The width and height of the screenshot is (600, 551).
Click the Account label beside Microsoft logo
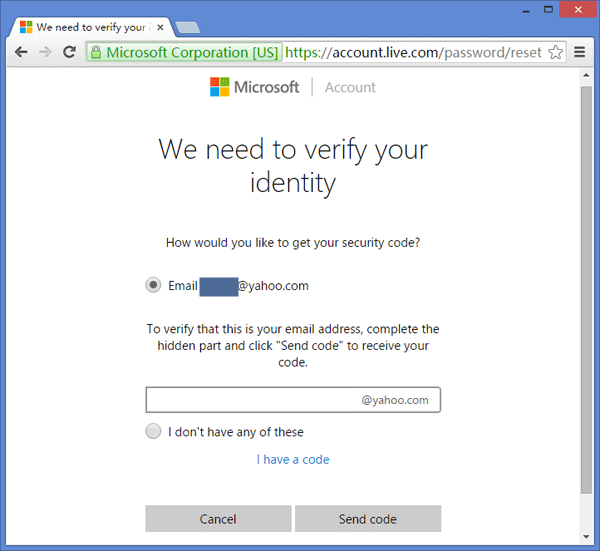(x=350, y=87)
